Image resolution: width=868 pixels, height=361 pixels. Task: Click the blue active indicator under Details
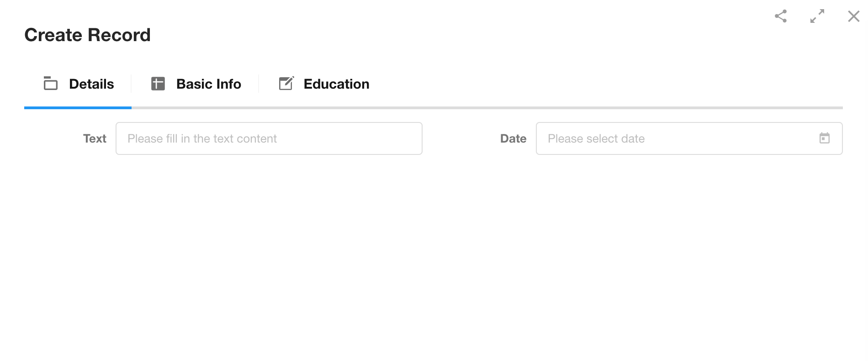point(78,108)
